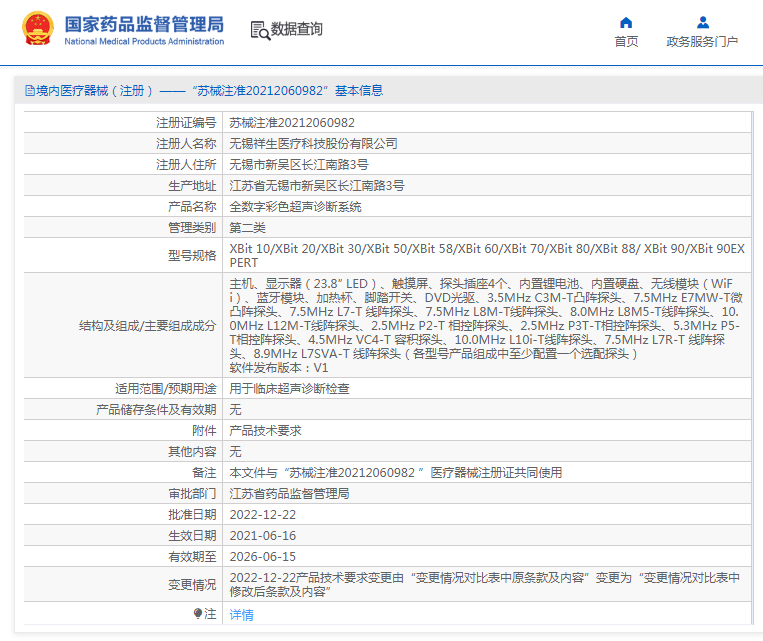Open the 首页 menu item

pyautogui.click(x=626, y=42)
